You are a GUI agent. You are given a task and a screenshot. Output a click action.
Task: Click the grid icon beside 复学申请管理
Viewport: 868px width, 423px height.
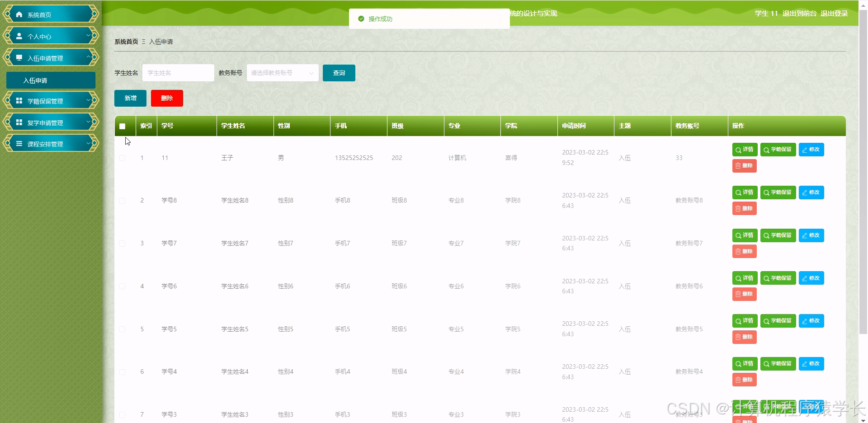(19, 122)
